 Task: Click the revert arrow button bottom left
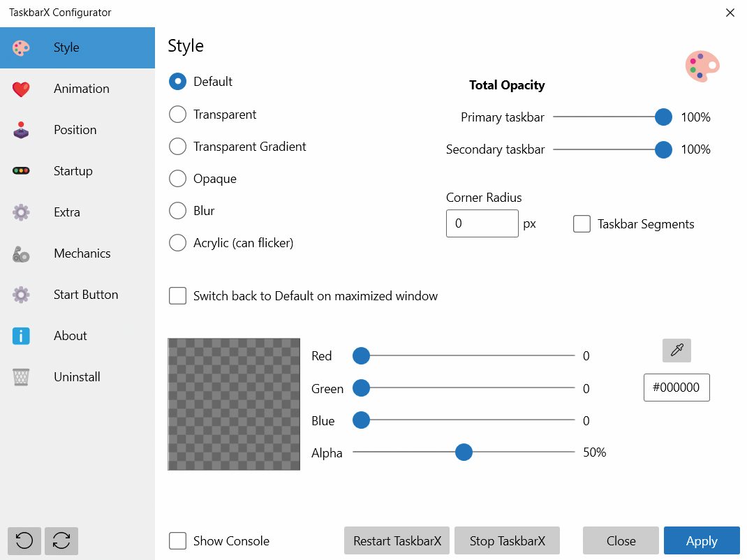(24, 540)
